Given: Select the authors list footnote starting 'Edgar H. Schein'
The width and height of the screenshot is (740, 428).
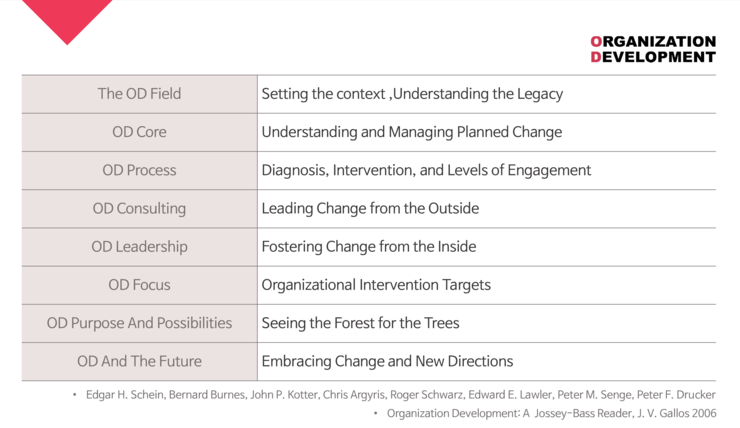Looking at the screenshot, I should pos(401,394).
